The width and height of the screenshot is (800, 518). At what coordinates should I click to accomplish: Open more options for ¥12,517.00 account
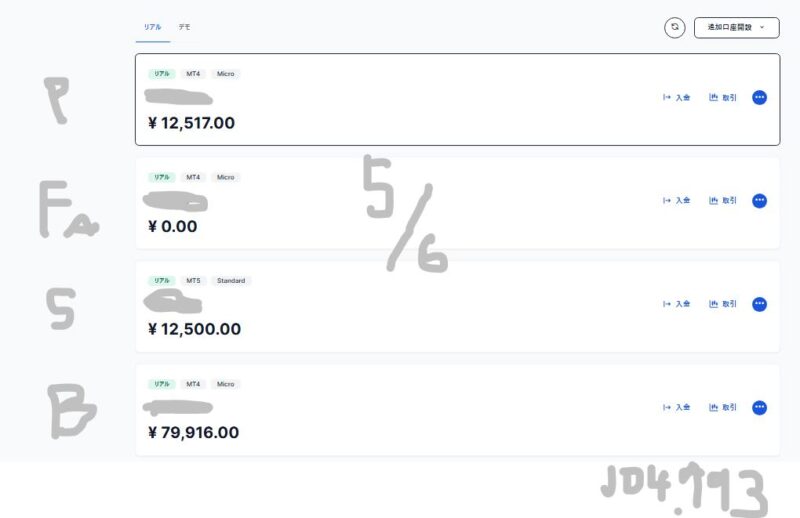759,98
